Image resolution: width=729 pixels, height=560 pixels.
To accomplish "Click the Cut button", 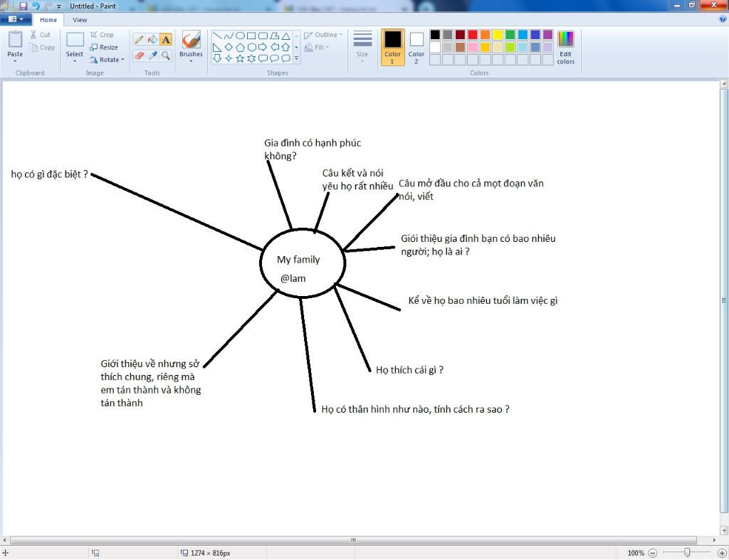I will (x=40, y=35).
